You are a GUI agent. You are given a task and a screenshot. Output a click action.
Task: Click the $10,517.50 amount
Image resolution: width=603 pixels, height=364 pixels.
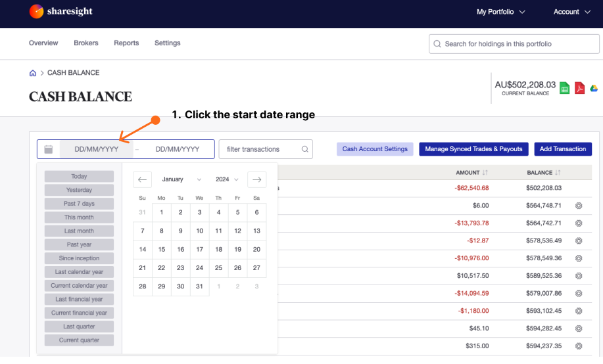coord(473,275)
